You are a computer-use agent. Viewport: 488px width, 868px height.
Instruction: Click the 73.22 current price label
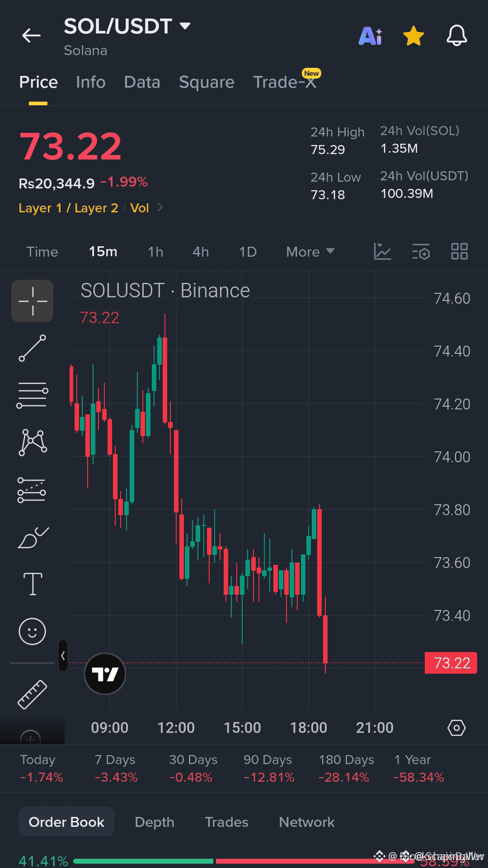tap(451, 663)
